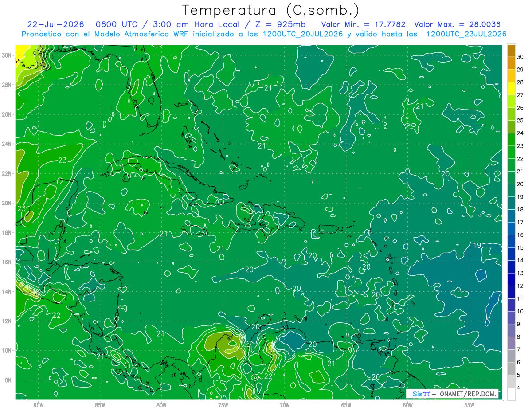The image size is (532, 411).
Task: Click the 28N latitude axis label
Action: pos(8,85)
